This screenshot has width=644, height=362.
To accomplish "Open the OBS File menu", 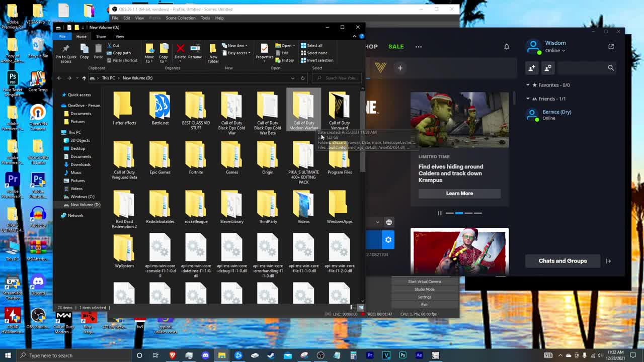I will coord(115,18).
